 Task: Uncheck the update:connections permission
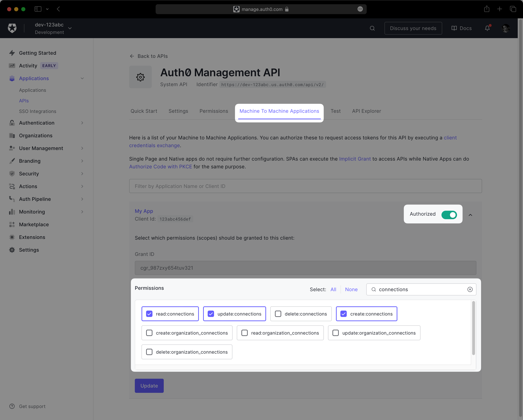[211, 314]
